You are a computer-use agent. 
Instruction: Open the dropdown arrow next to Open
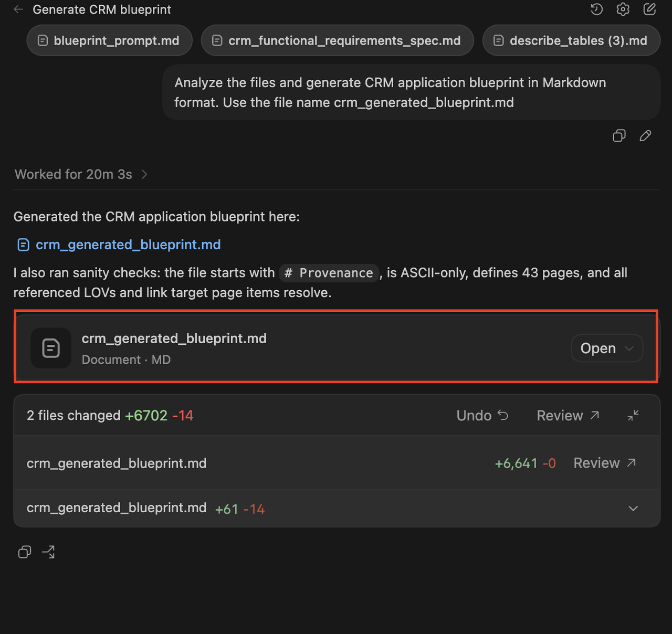629,348
